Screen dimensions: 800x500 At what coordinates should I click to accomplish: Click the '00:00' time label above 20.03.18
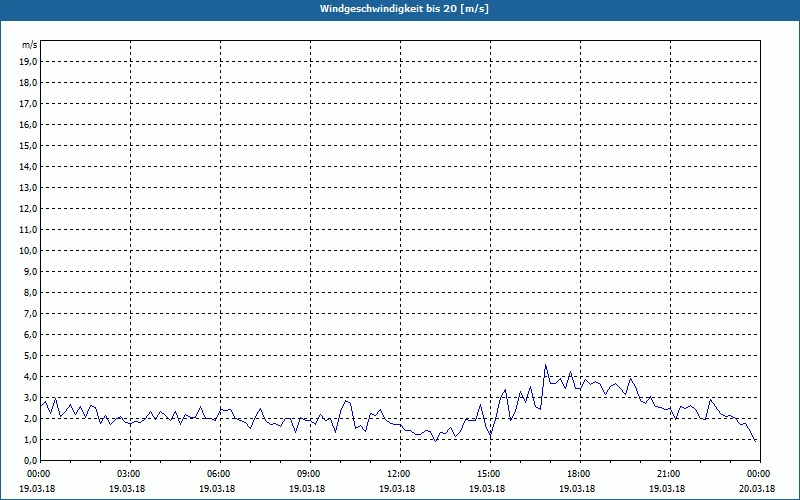pyautogui.click(x=757, y=474)
